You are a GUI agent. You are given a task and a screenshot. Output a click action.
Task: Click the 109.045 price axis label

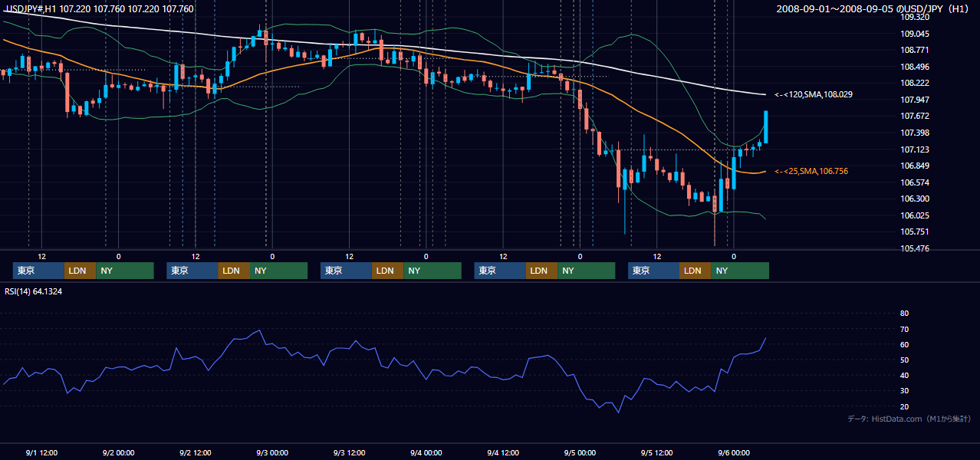click(915, 34)
